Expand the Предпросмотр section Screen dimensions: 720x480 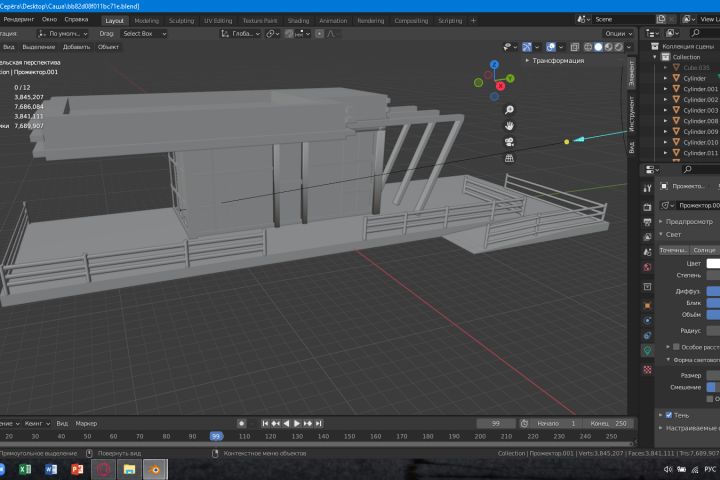[x=688, y=221]
